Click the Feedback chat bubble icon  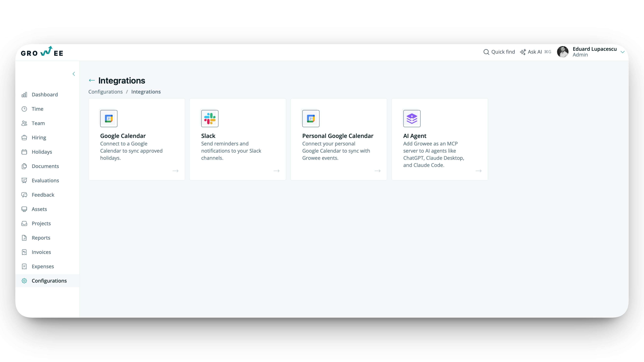click(x=24, y=195)
